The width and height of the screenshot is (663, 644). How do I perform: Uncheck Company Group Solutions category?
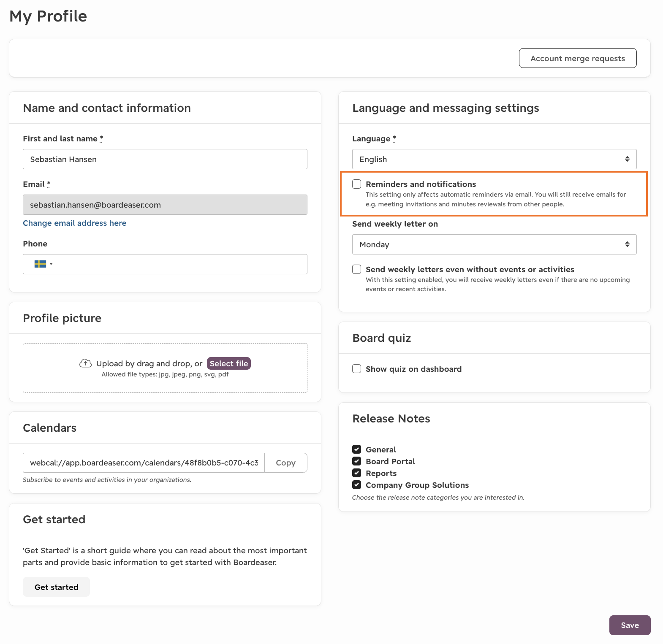(x=357, y=484)
